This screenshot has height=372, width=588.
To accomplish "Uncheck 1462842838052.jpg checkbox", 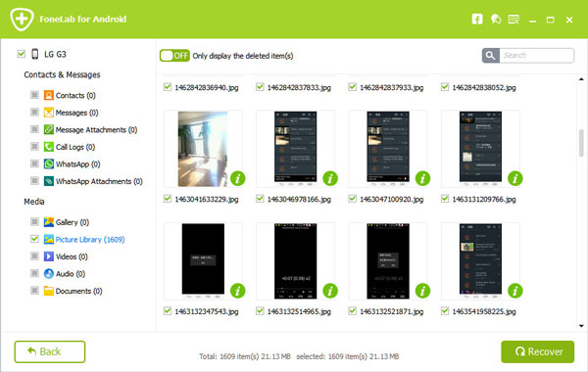I will 445,87.
